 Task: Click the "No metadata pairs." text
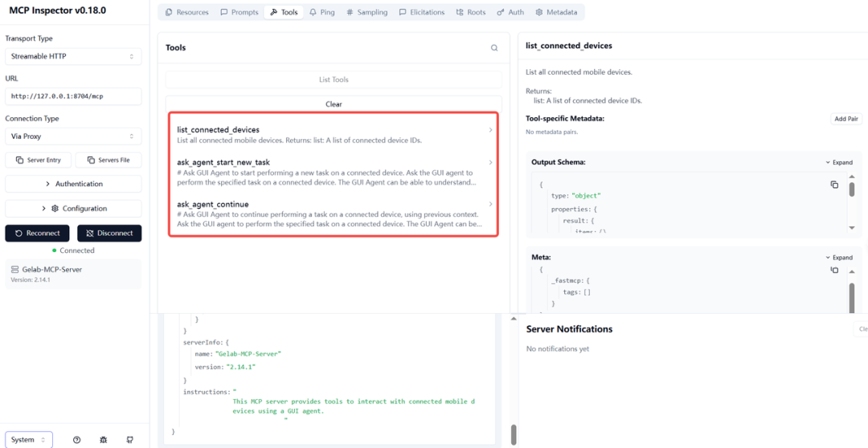click(552, 132)
